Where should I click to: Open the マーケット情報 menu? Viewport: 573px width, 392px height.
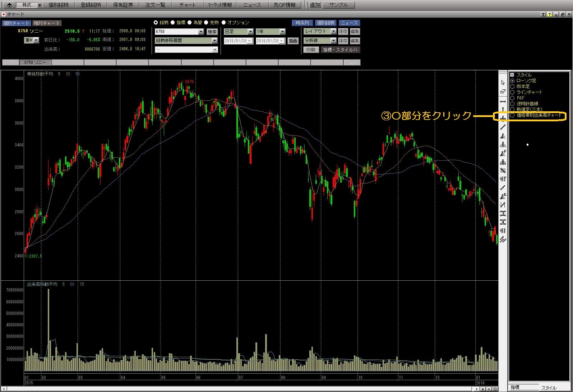pyautogui.click(x=220, y=5)
